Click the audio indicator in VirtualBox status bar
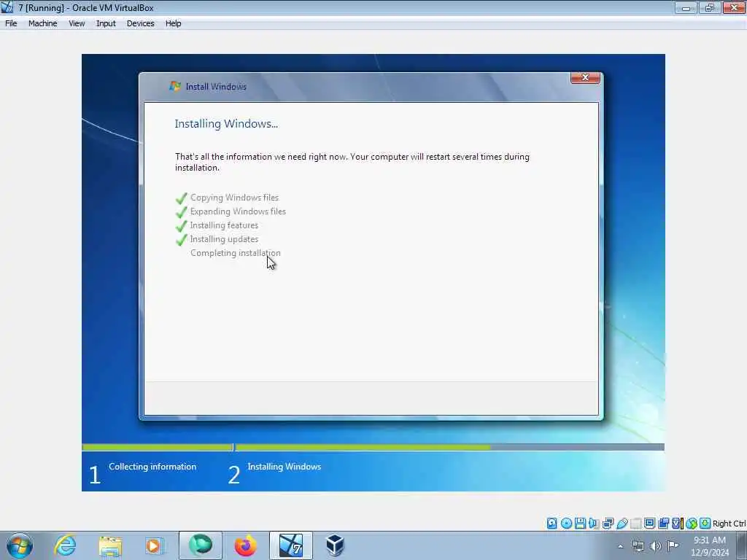Screen dimensions: 747x560 (594, 524)
